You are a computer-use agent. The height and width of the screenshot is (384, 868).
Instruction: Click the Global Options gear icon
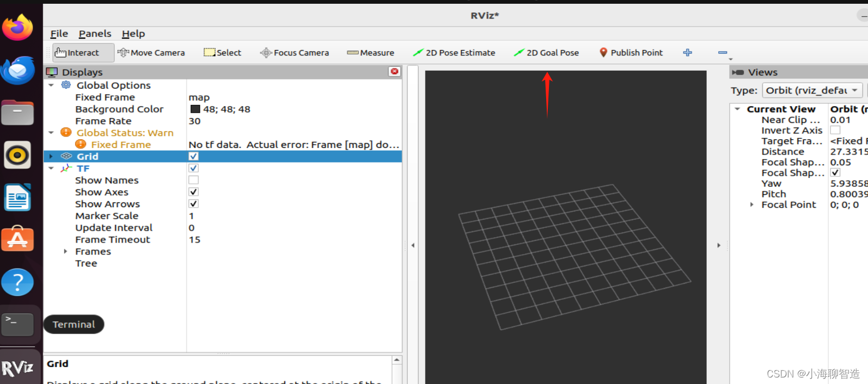[66, 85]
